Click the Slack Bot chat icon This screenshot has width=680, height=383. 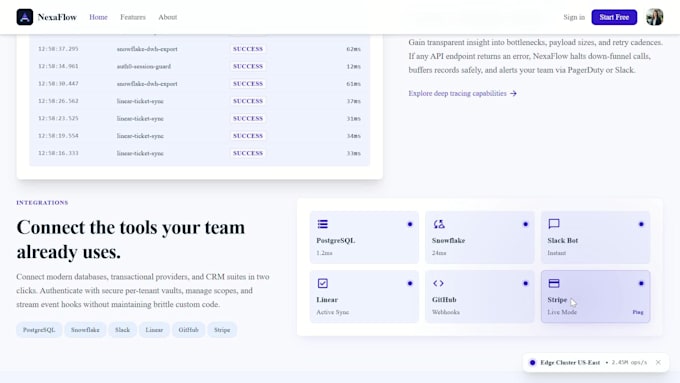point(554,224)
